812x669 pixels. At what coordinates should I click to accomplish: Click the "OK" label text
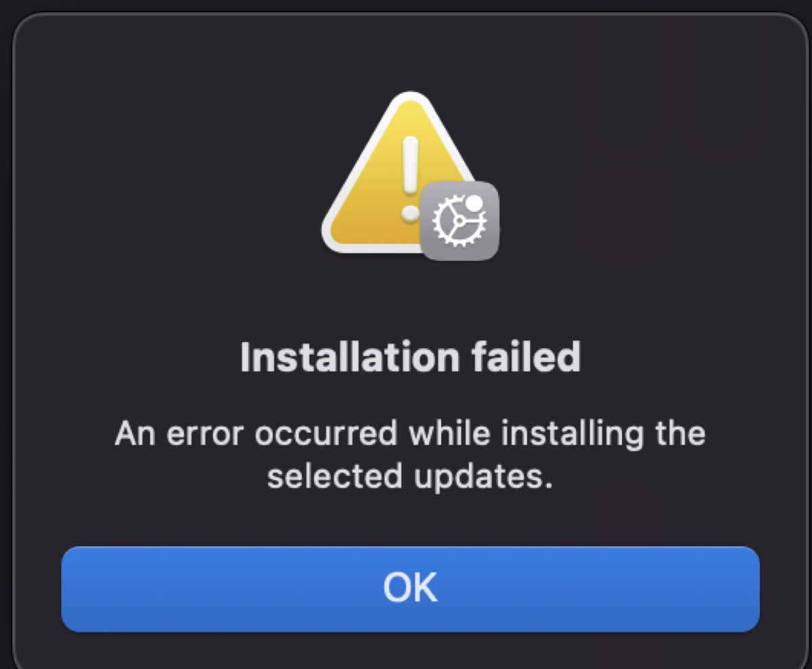[410, 588]
